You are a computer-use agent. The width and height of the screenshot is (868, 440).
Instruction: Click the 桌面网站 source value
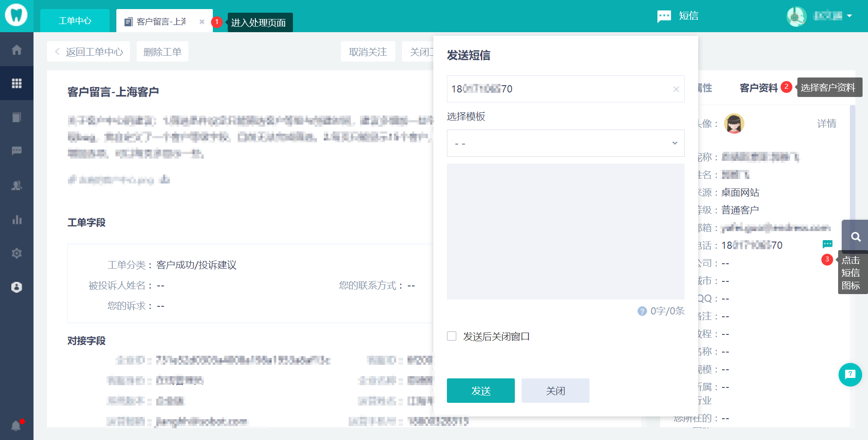(740, 193)
